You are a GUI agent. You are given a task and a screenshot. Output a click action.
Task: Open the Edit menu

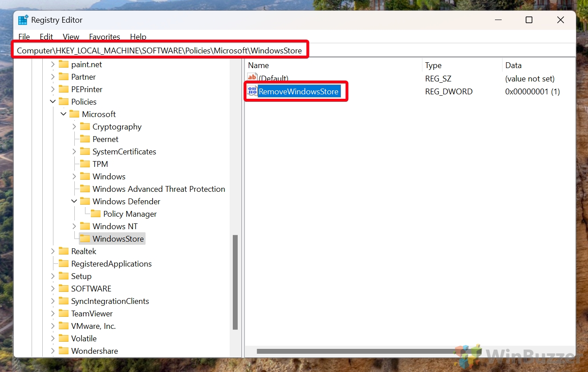click(46, 37)
